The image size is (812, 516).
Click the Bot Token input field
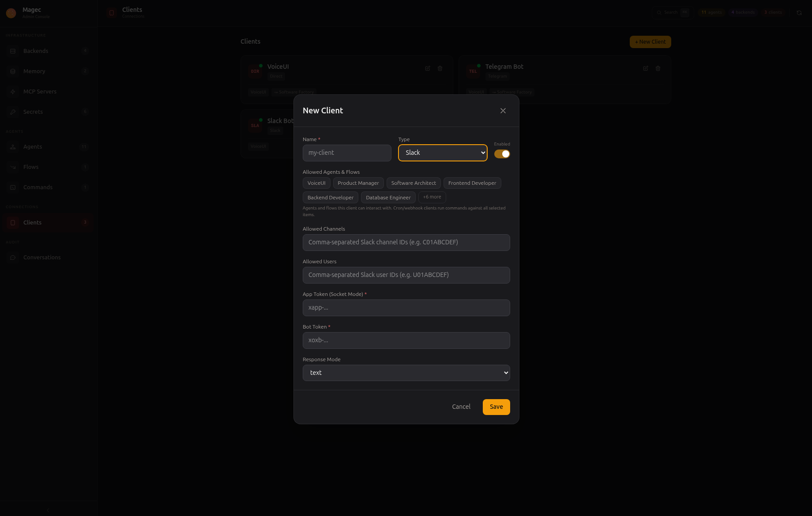coord(406,340)
